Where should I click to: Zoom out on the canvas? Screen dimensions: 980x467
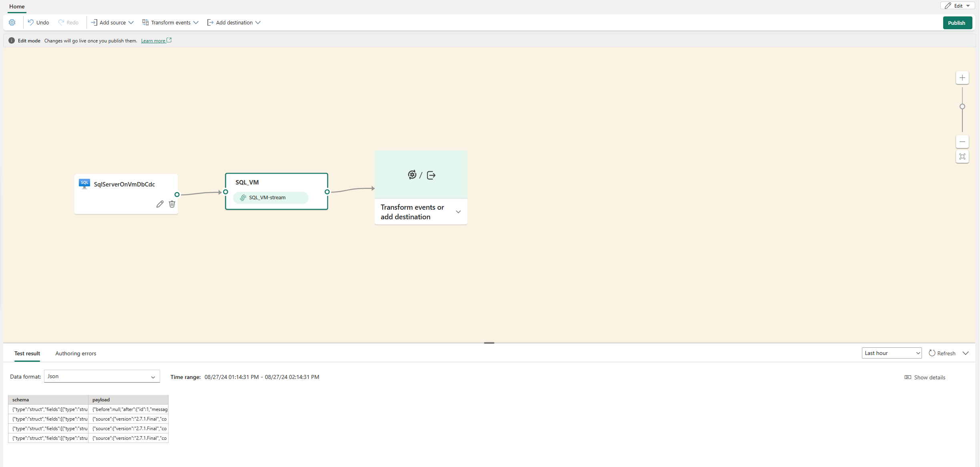click(962, 142)
